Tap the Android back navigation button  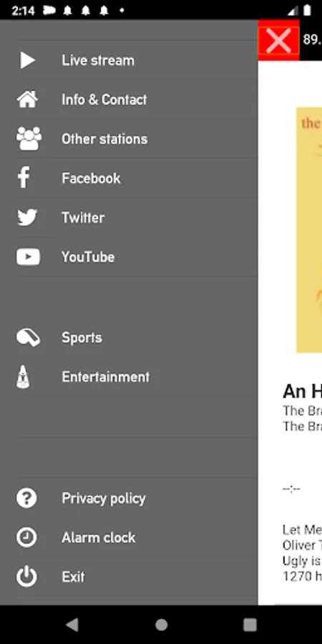[72, 625]
